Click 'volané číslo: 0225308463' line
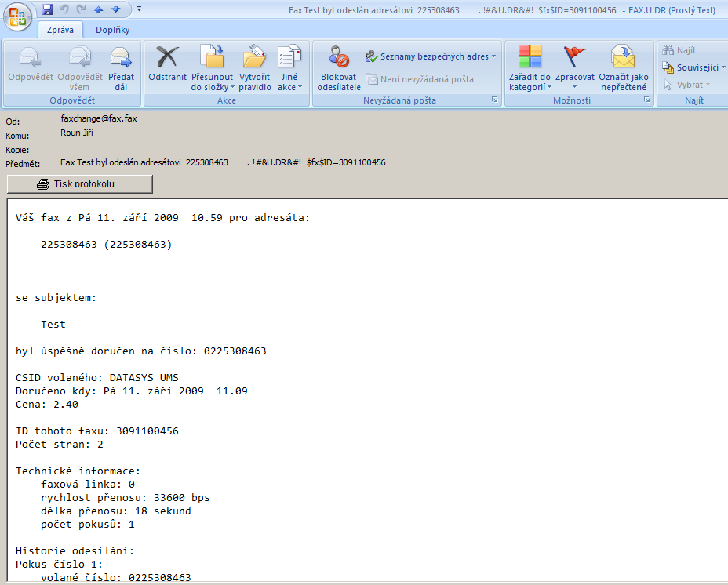 116,578
